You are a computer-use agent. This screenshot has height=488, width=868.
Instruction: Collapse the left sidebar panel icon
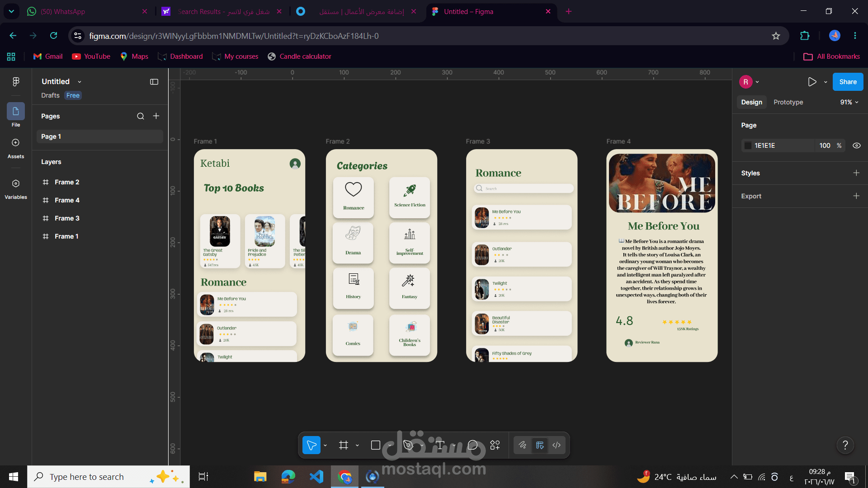154,82
